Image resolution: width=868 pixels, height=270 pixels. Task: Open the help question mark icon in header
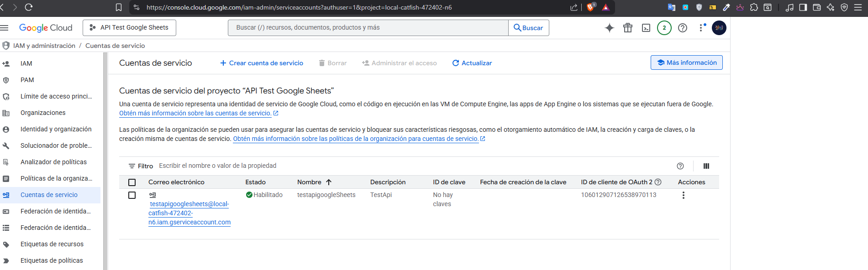coord(683,28)
